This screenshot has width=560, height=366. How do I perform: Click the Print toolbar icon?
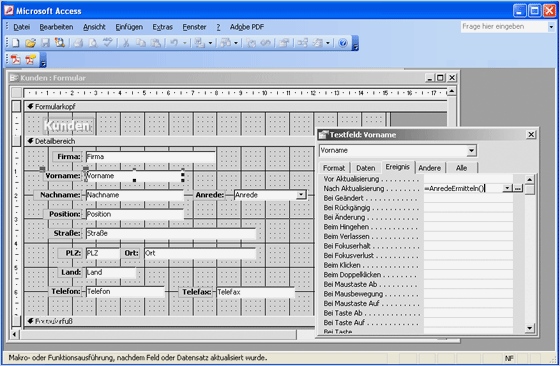[x=78, y=43]
